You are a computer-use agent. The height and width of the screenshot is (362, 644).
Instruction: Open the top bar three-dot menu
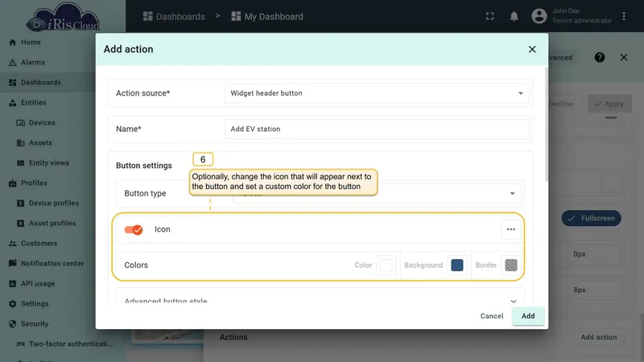tap(624, 16)
